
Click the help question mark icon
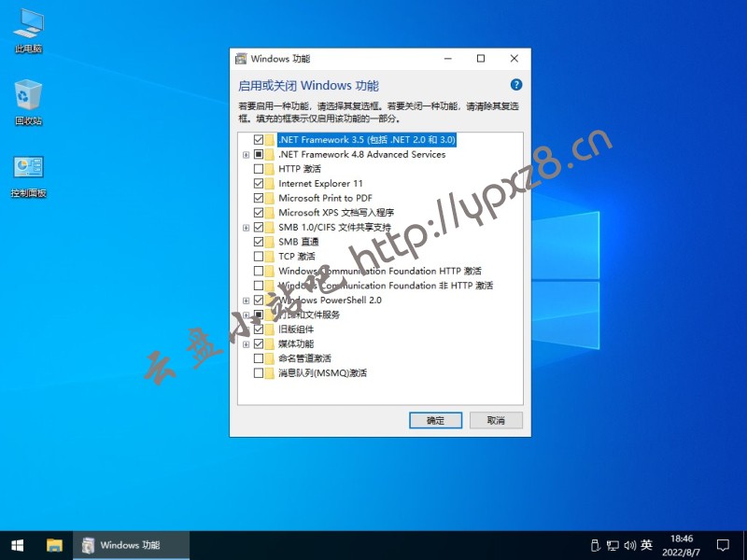(x=516, y=85)
